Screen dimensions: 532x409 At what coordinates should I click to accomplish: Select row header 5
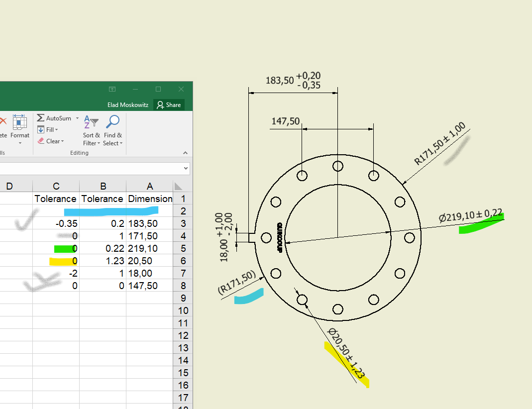click(x=183, y=248)
